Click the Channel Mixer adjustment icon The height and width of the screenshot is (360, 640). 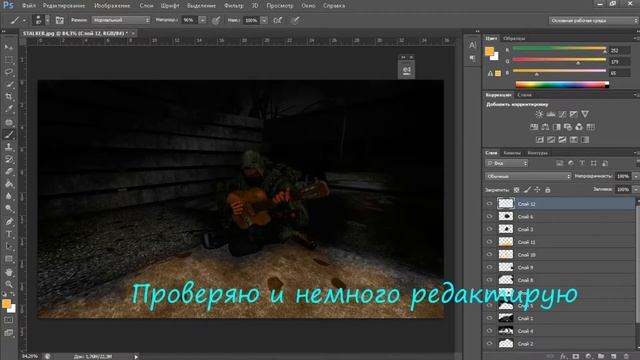pos(579,127)
